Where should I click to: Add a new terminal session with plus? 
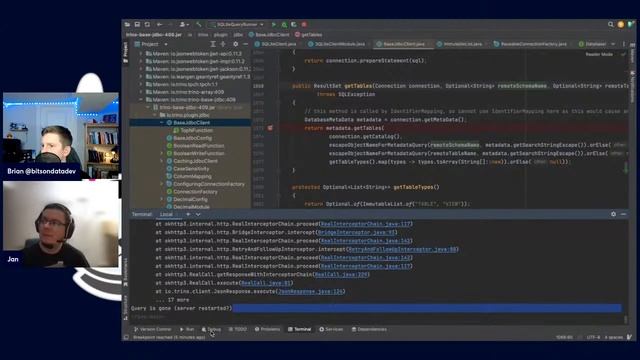(x=188, y=214)
